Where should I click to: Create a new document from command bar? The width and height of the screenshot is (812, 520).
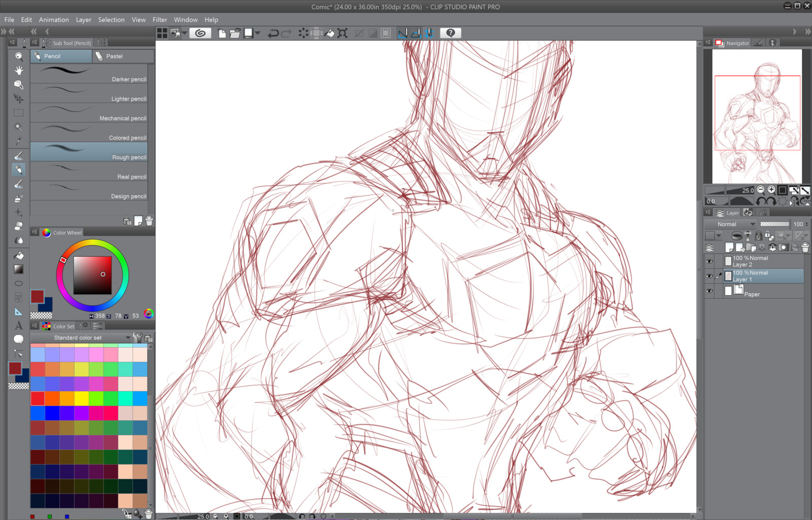(x=222, y=34)
